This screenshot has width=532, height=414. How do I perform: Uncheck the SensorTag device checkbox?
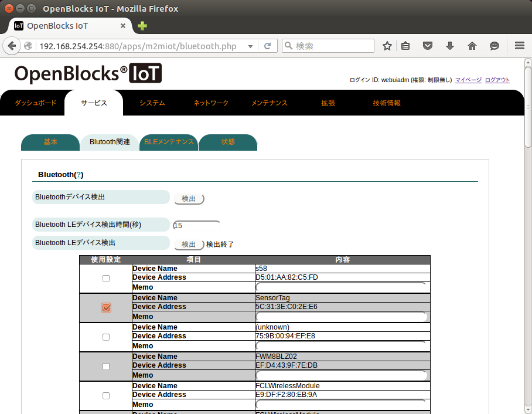click(106, 308)
